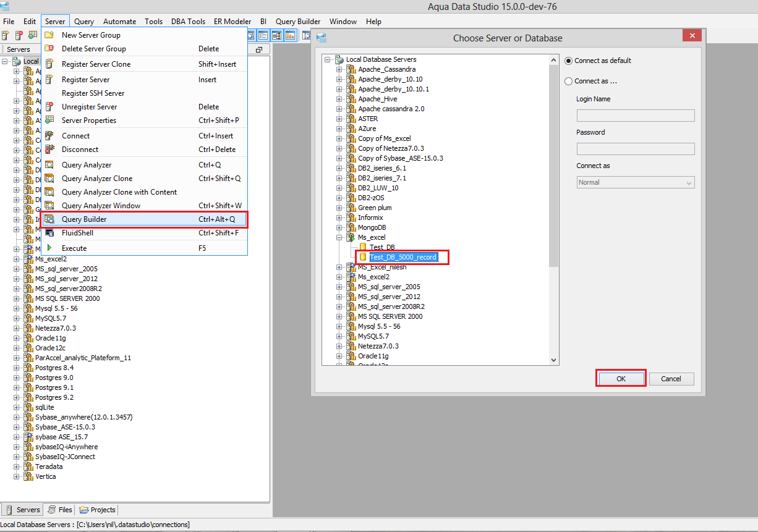Expand Vertica node in Servers panel
Image resolution: width=758 pixels, height=532 pixels.
click(x=17, y=476)
